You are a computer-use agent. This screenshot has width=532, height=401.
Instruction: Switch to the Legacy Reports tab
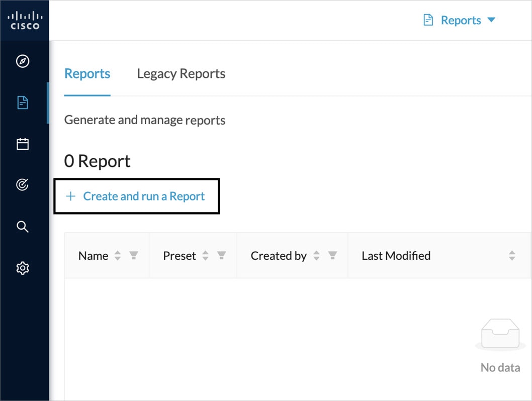181,73
